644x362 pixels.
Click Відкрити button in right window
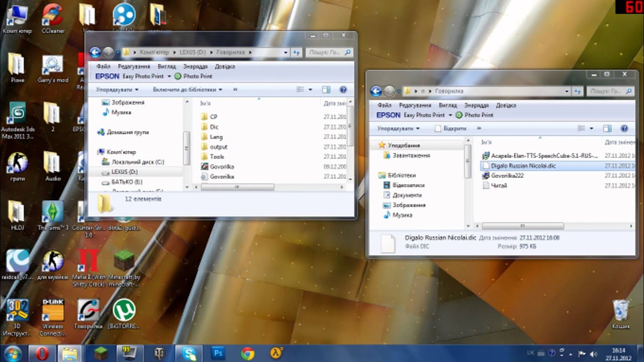tap(450, 128)
